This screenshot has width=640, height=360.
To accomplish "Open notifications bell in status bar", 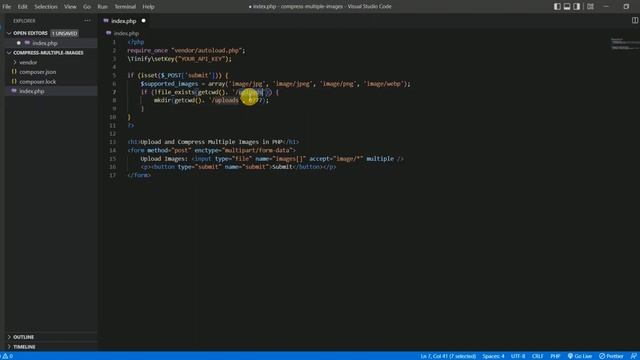I will click(633, 356).
